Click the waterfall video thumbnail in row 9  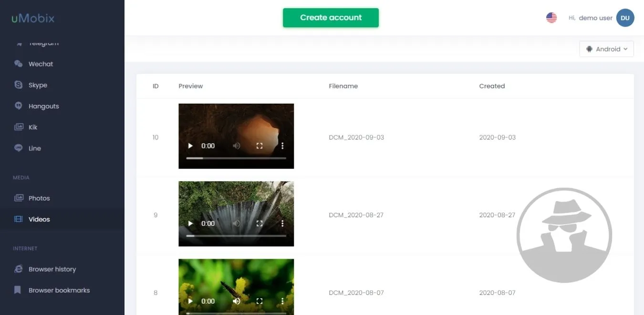coord(236,214)
